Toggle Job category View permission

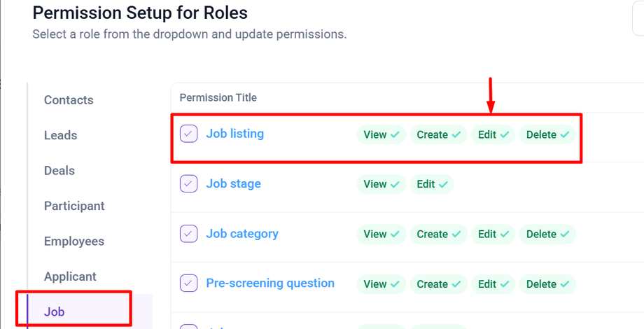click(381, 234)
